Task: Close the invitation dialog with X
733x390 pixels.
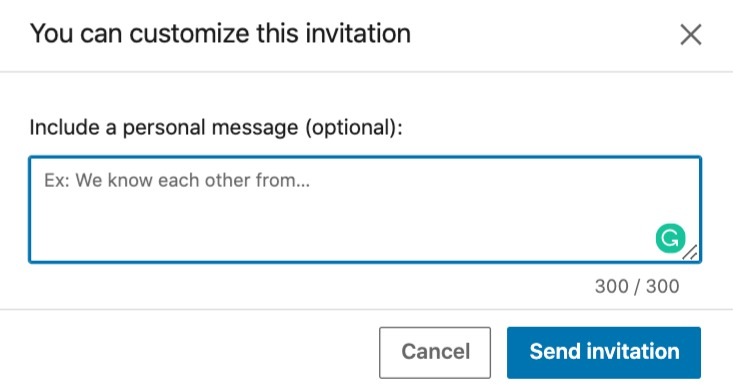Action: [690, 35]
